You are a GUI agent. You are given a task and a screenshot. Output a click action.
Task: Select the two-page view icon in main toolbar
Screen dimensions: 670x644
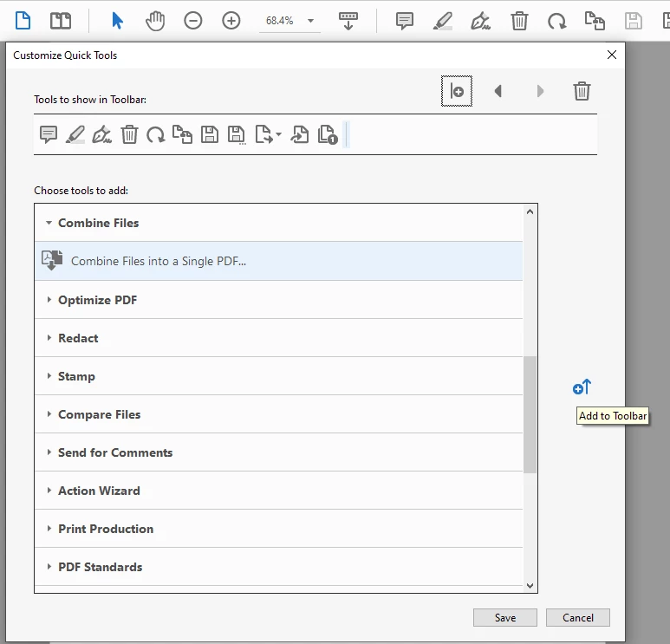click(x=61, y=21)
